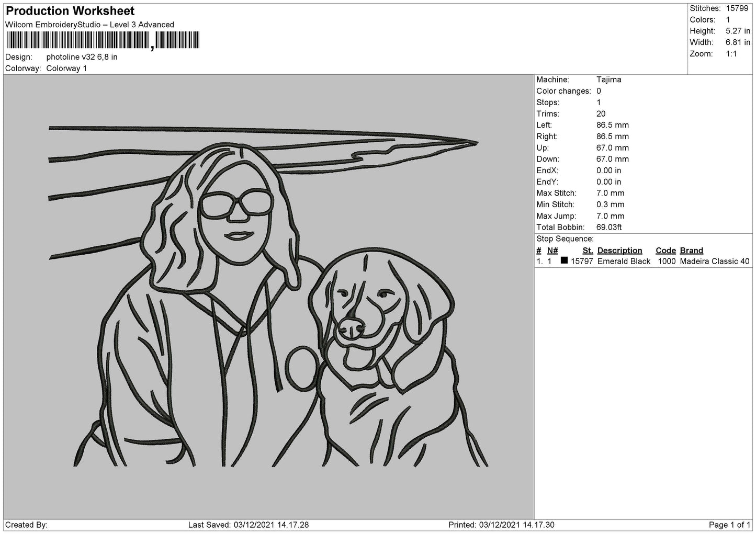Viewport: 756px width, 534px height.
Task: Click the Colorway 1 value
Action: click(66, 69)
